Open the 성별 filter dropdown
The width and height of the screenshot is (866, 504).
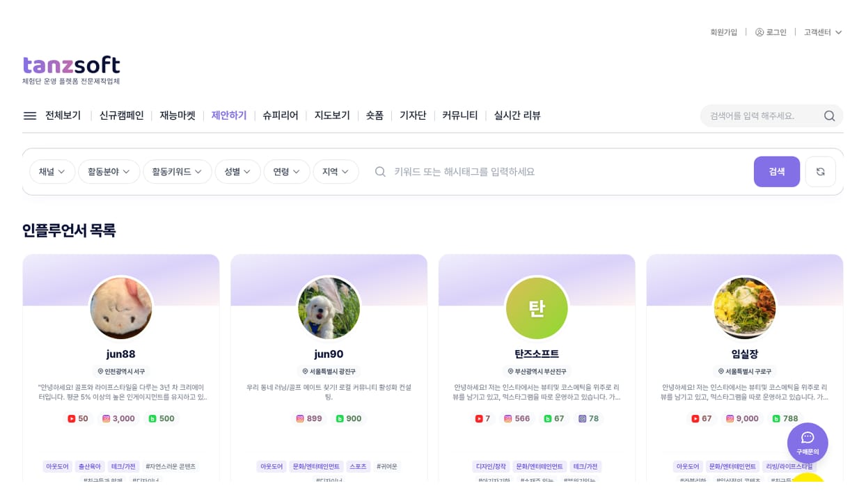click(x=237, y=171)
